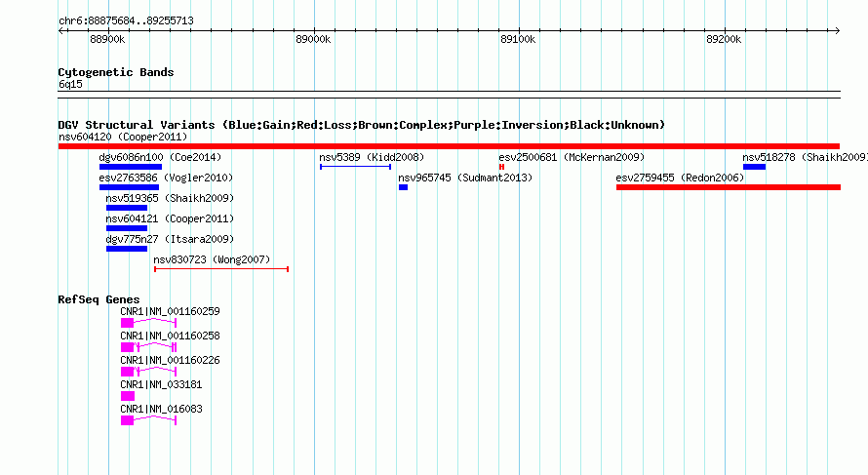Click the right arrow end of ruler
Viewport: 868px width, 475px height.
coord(837,31)
